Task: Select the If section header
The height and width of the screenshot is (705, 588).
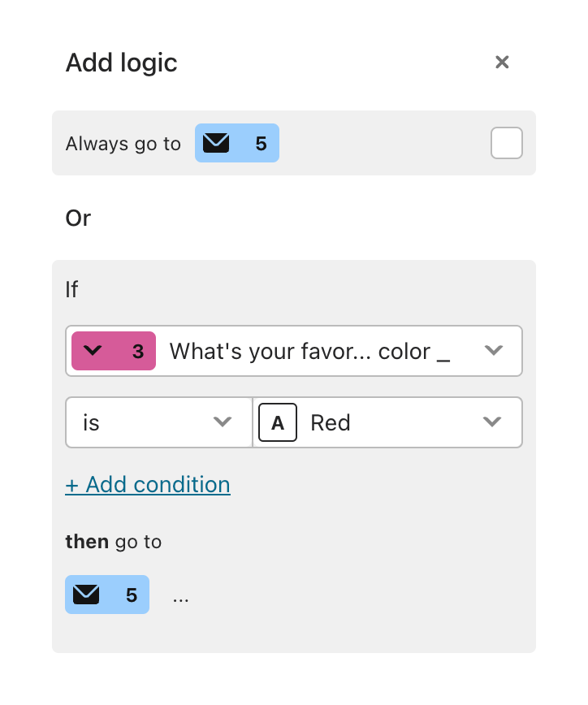Action: [x=71, y=289]
